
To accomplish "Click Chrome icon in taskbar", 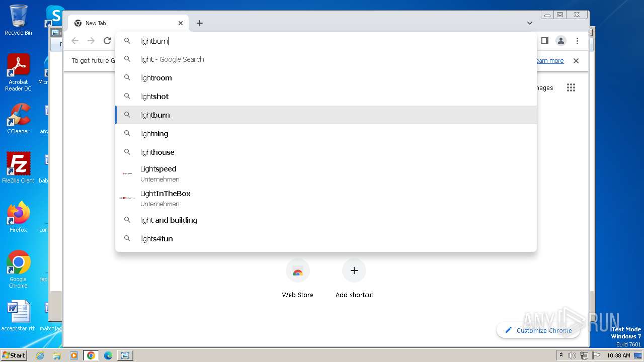I will tap(91, 355).
